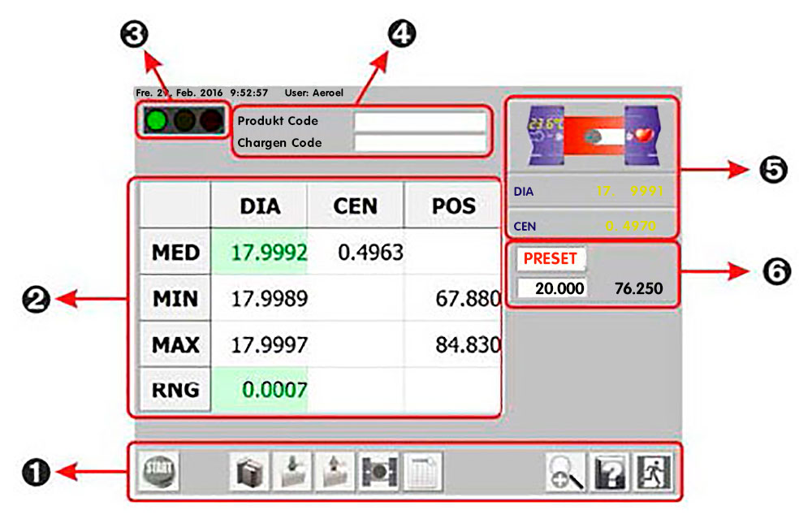Open the data table report icon

point(423,472)
